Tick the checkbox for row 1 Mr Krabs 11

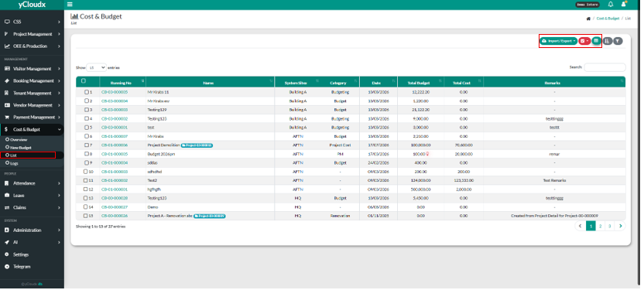pyautogui.click(x=86, y=92)
